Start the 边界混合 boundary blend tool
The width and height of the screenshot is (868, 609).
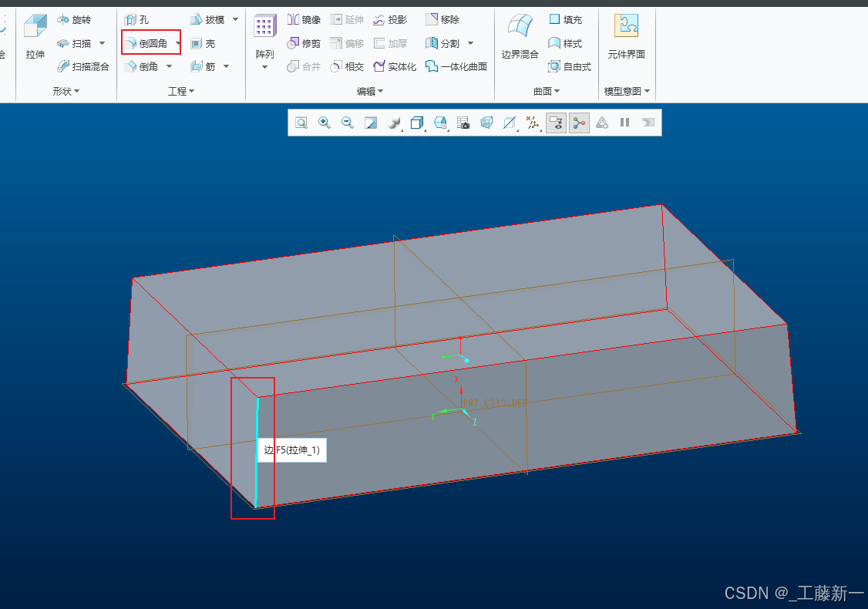point(520,36)
